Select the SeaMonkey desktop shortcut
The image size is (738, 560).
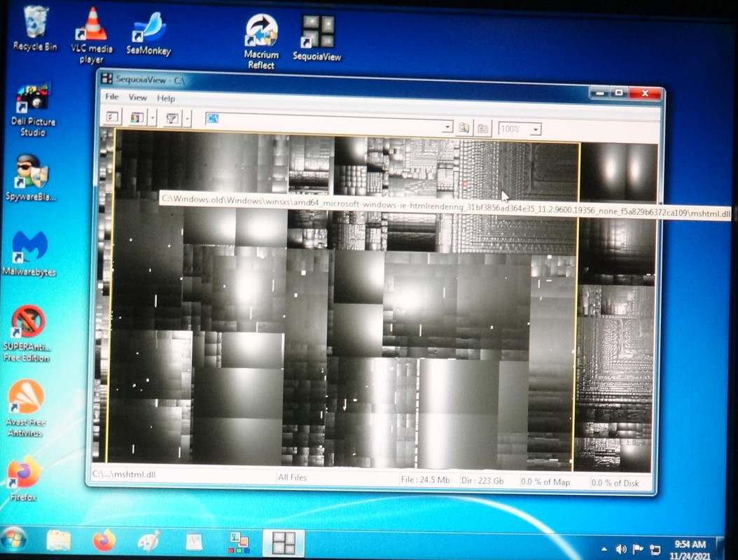coord(148,34)
